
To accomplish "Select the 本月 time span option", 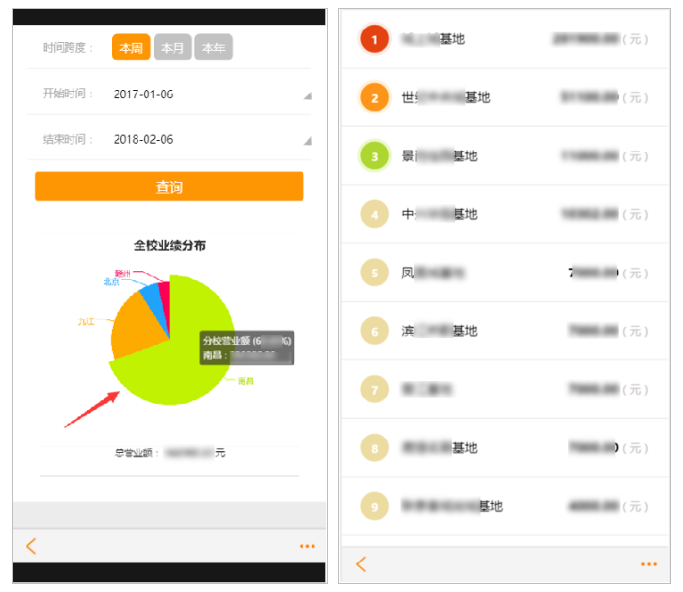I will click(x=172, y=48).
